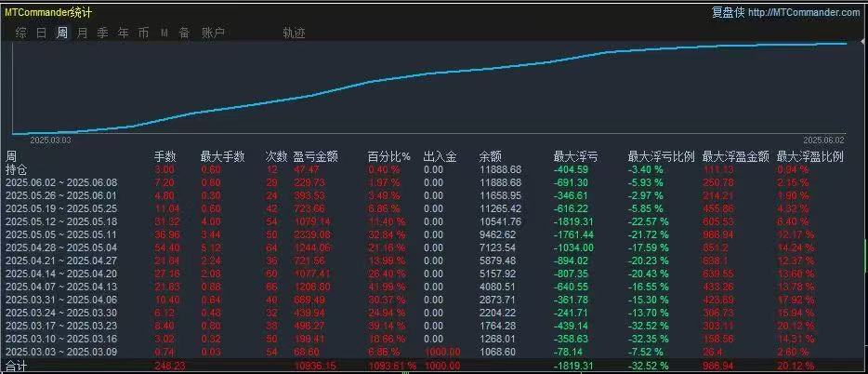Click the 2025.06.02 end date on chart
This screenshot has width=868, height=374.
(x=823, y=140)
